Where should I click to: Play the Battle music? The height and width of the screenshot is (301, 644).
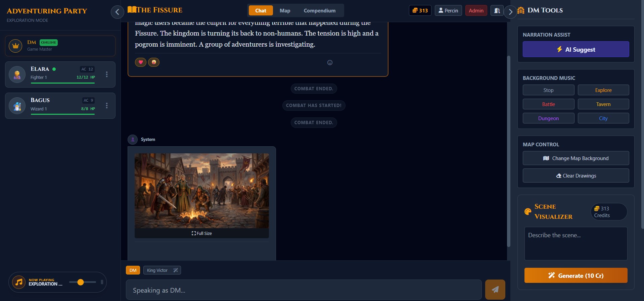pos(548,104)
